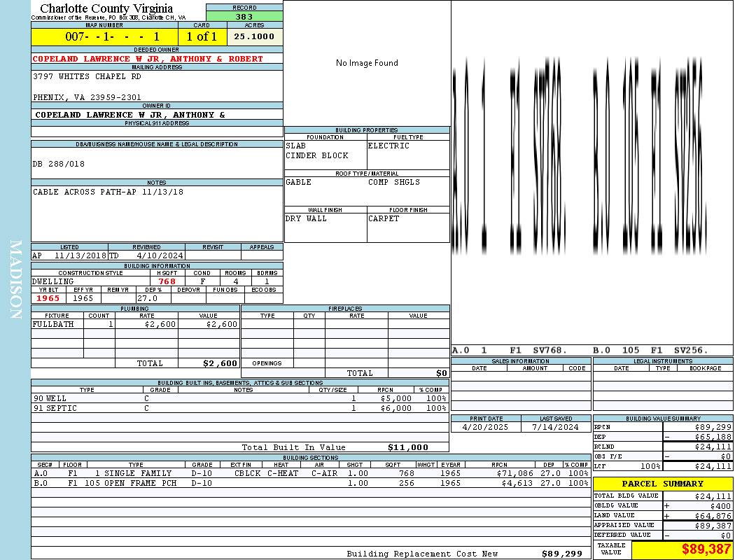This screenshot has height=560, width=735.
Task: Click reviewed date 4/10/2024
Action: click(x=160, y=256)
